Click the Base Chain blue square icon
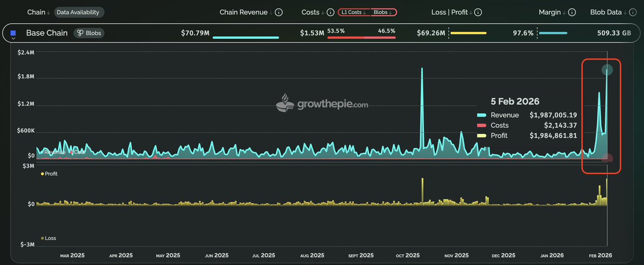The image size is (644, 265). click(13, 33)
